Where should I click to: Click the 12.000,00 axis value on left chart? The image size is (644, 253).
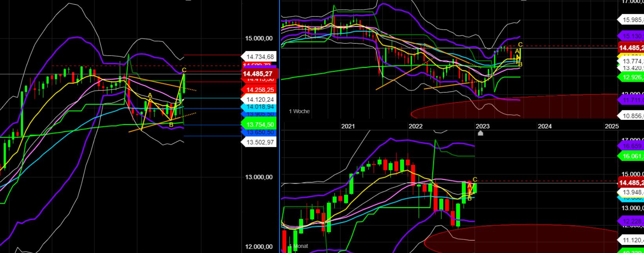(x=258, y=247)
